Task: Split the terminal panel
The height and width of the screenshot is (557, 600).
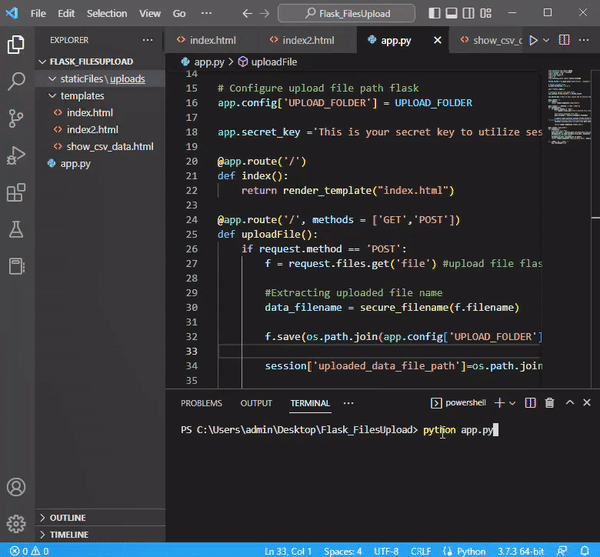Action: tap(529, 403)
